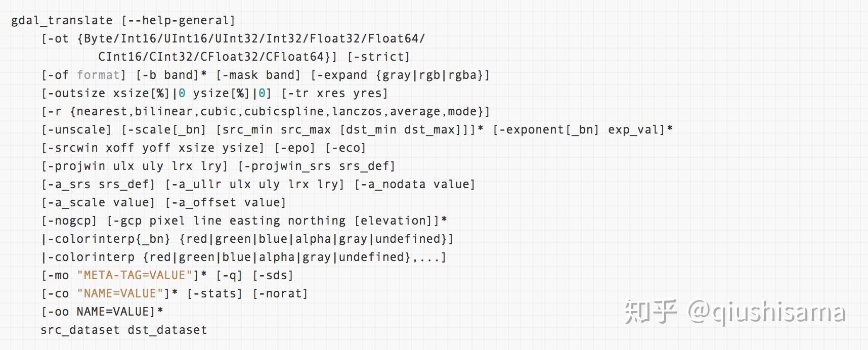Click the 知乎 @qiushisama watermark

click(734, 312)
